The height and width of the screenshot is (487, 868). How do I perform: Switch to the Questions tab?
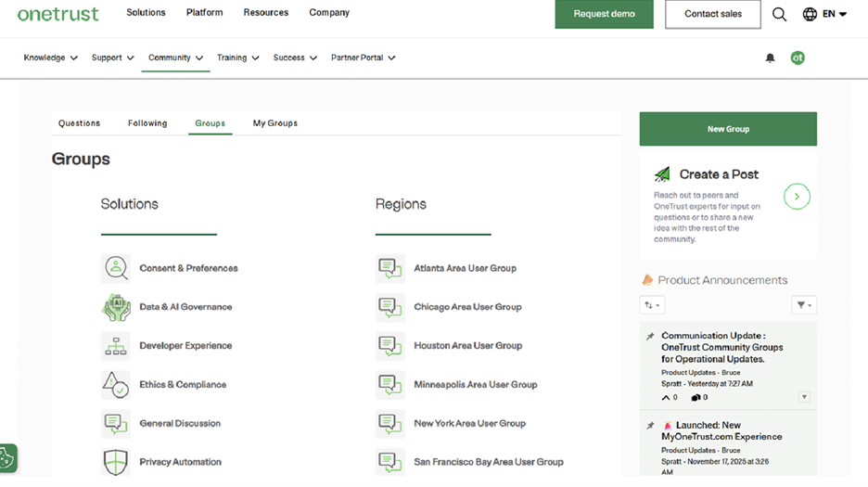79,123
